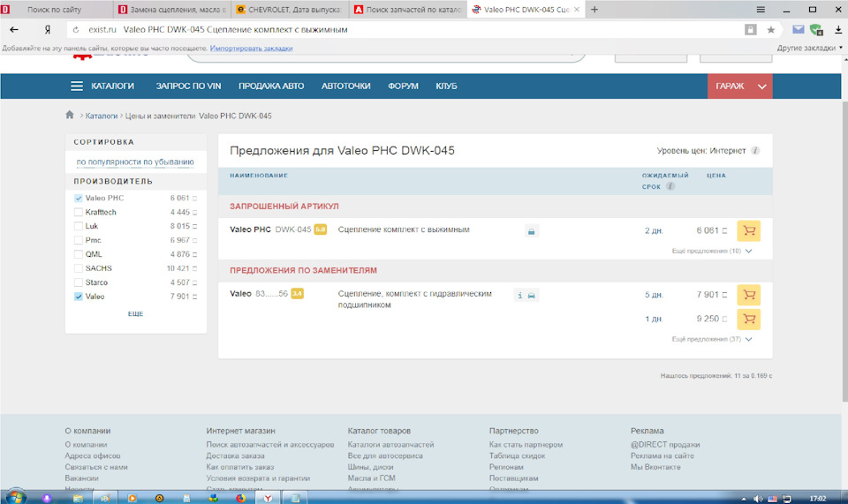Check Pmc manufacturer filter
Viewport: 848px width, 504px height.
[x=79, y=240]
